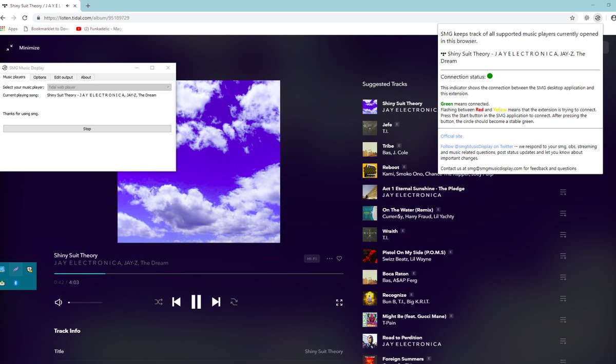Image resolution: width=616 pixels, height=364 pixels.
Task: Click the feather tray icon
Action: point(16,269)
